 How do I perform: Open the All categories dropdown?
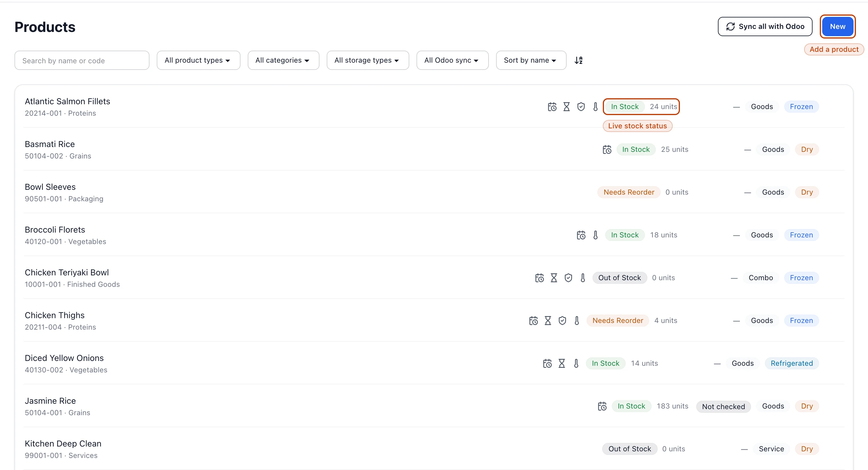283,60
